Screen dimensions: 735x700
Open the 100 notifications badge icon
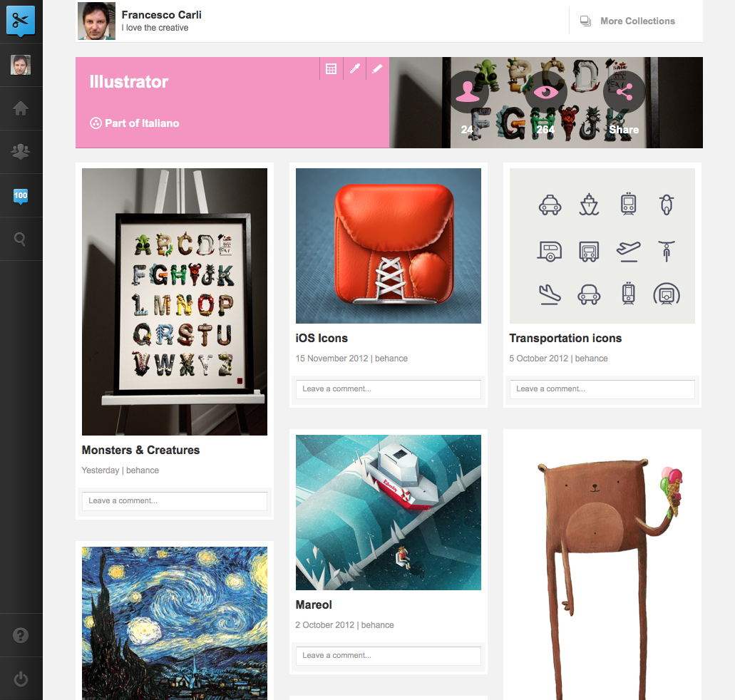coord(21,196)
